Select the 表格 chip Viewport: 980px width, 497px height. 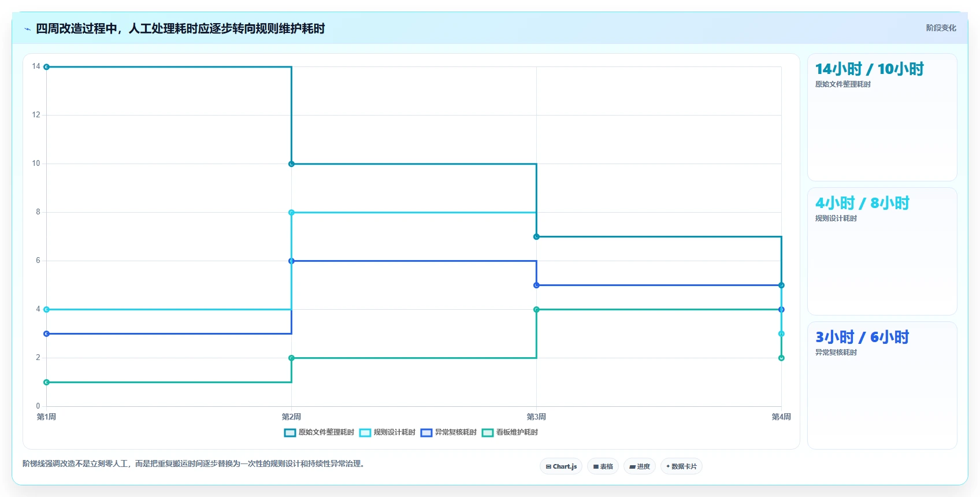pos(603,466)
